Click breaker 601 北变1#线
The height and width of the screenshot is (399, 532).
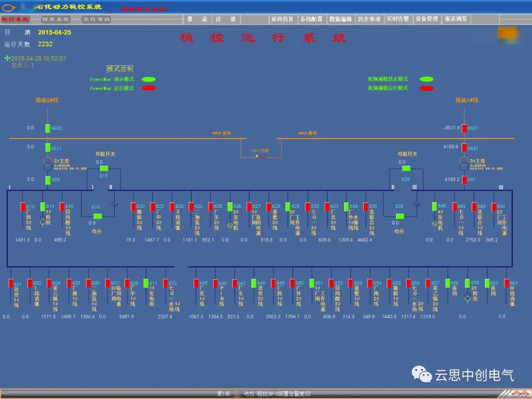tap(11, 283)
